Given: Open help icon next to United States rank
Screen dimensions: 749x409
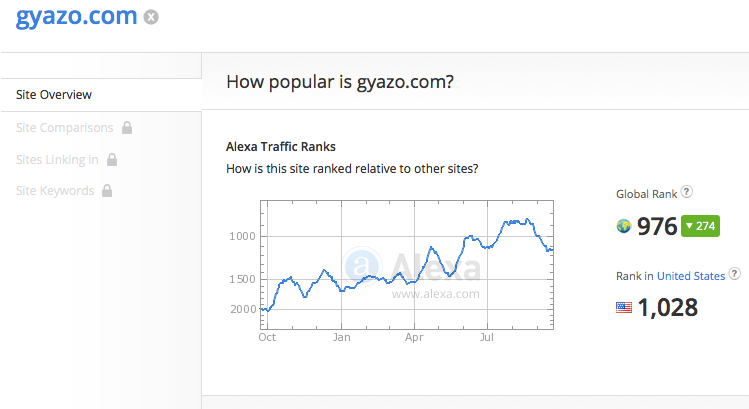Looking at the screenshot, I should tap(735, 274).
